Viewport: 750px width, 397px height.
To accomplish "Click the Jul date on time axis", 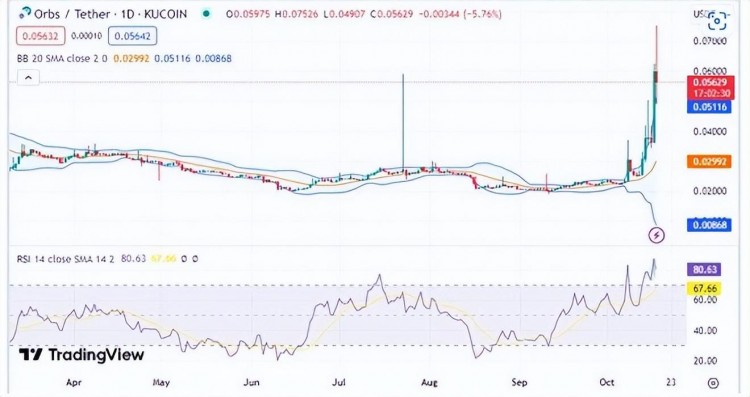I will point(339,382).
